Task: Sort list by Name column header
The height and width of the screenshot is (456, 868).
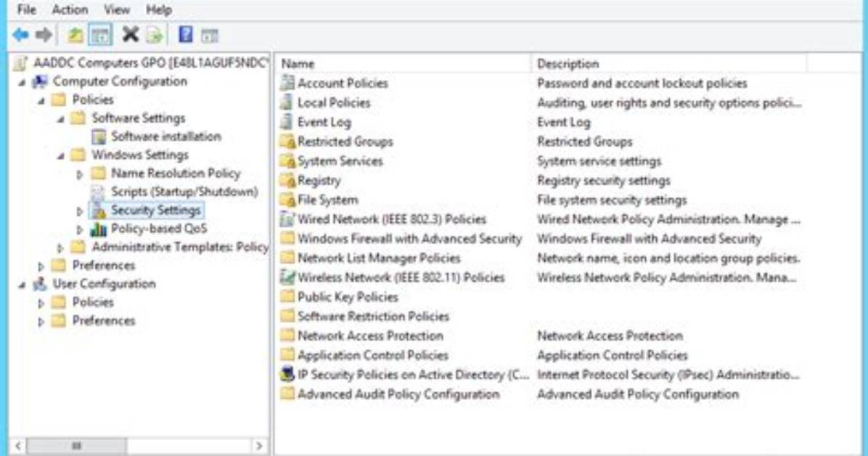Action: click(403, 64)
